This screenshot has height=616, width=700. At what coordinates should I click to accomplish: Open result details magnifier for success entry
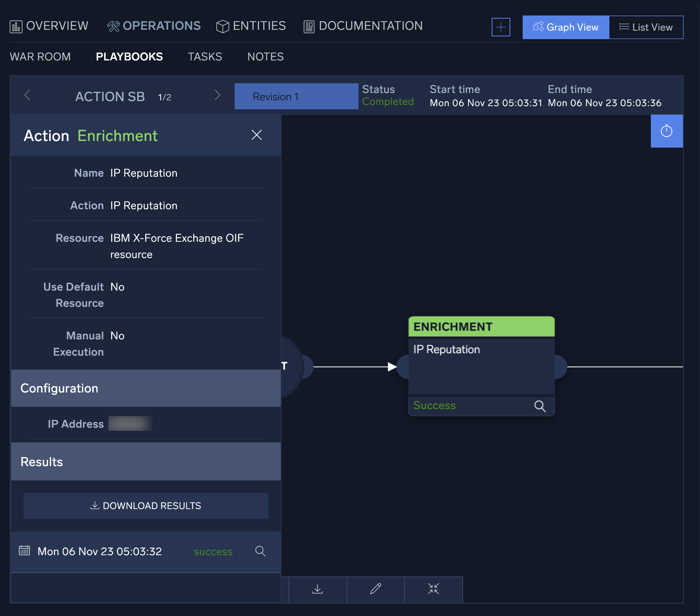pos(260,551)
